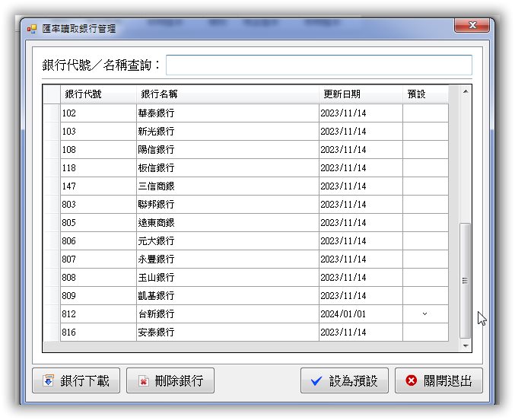Focus the 銀行代號／名稱查詢 search field
The width and height of the screenshot is (515, 420).
click(319, 65)
